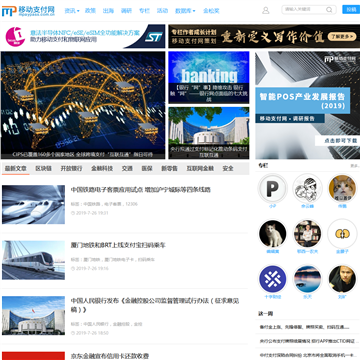
Task: Open the Xiamen metro Alipay article title
Action: 118,245
